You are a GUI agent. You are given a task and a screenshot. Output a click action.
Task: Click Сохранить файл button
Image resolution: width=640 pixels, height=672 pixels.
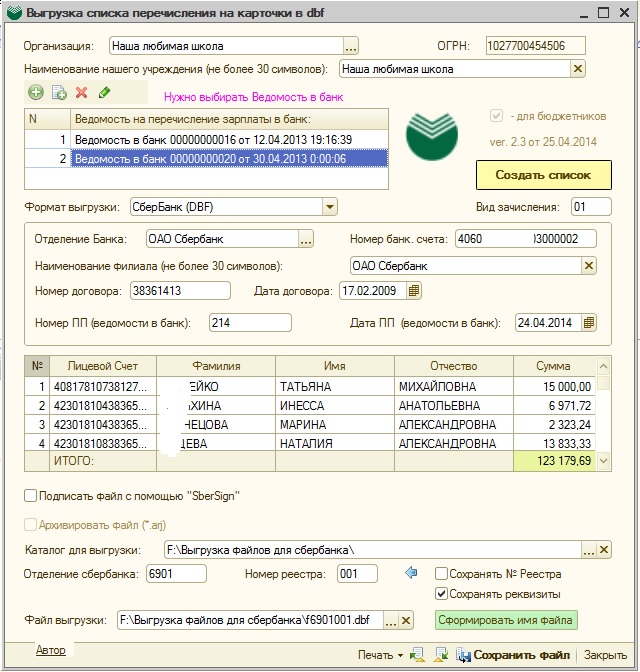tap(514, 655)
